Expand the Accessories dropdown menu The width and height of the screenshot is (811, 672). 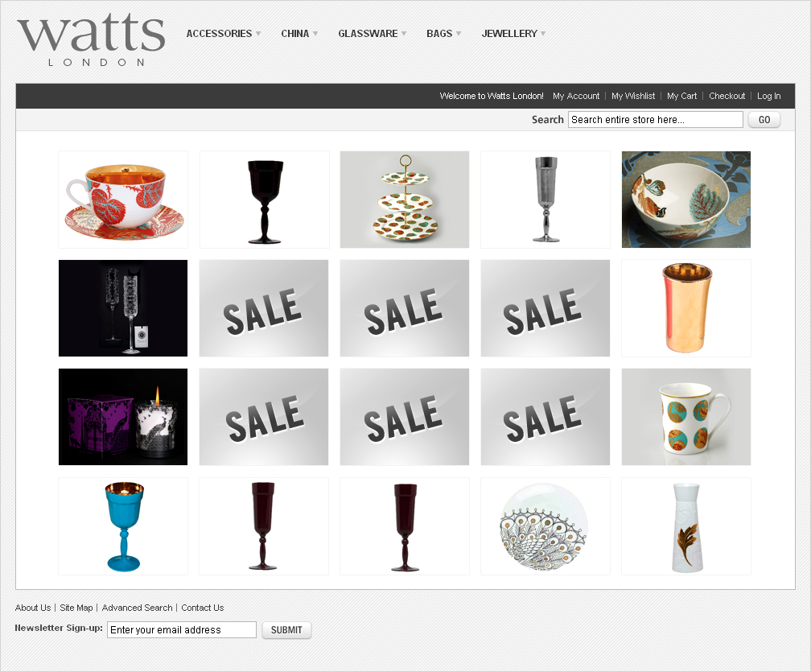tap(224, 34)
